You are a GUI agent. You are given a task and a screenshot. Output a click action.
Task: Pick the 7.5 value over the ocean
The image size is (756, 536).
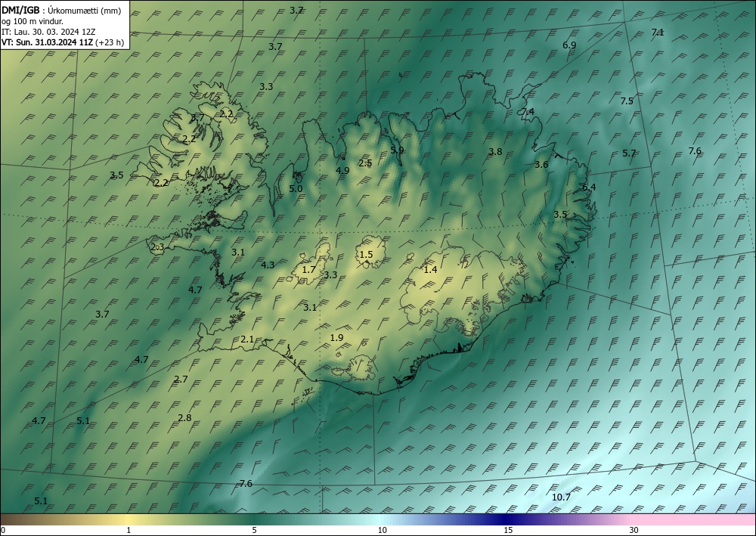point(626,101)
